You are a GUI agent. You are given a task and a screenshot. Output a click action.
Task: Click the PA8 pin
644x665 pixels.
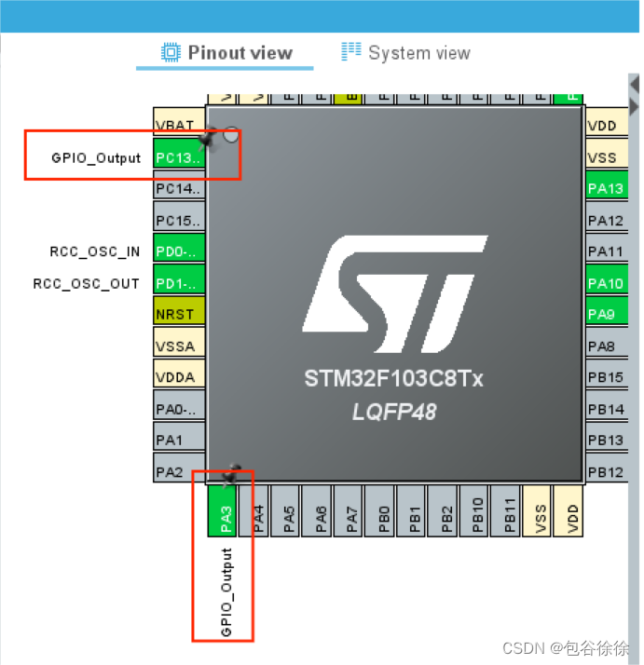tap(607, 342)
